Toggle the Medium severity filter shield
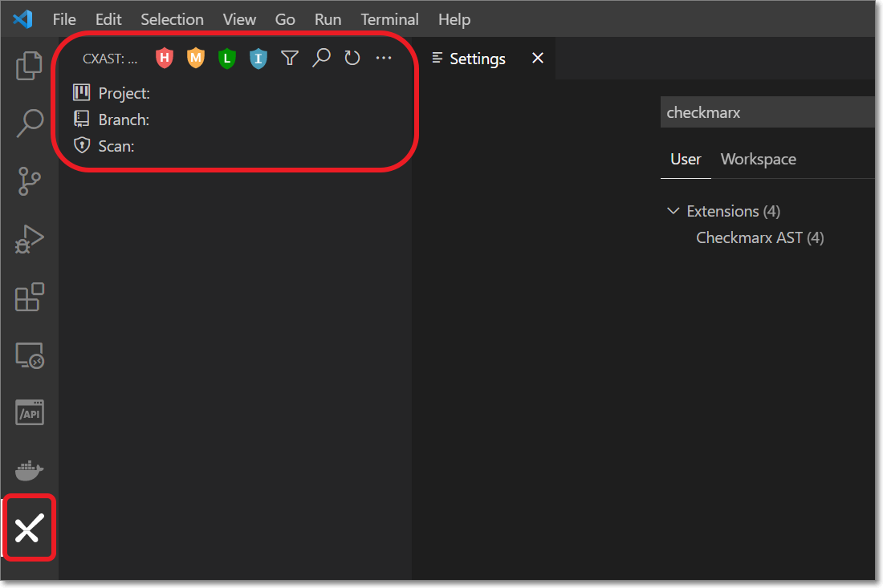The image size is (883, 588). [x=195, y=58]
